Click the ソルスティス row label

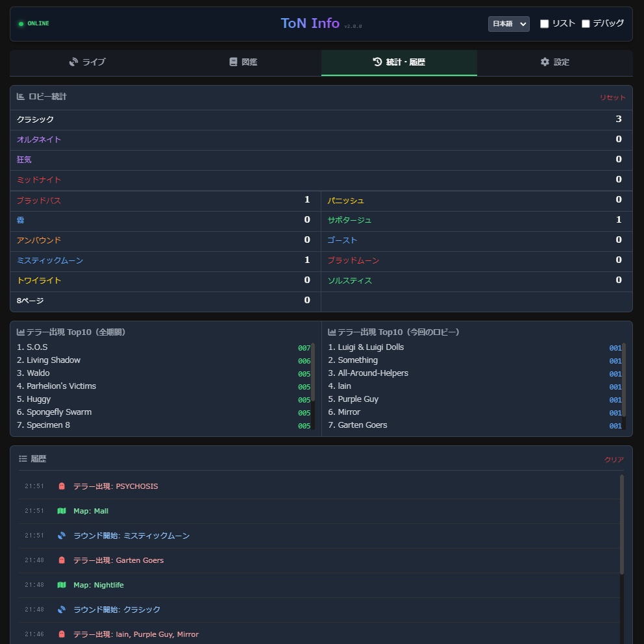coord(349,280)
